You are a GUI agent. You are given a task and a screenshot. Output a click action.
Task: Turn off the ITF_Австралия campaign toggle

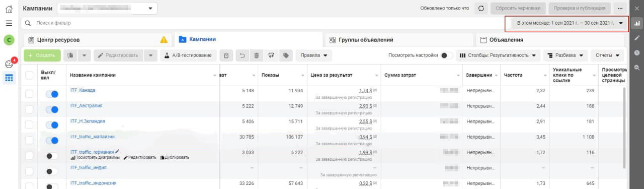pyautogui.click(x=52, y=110)
